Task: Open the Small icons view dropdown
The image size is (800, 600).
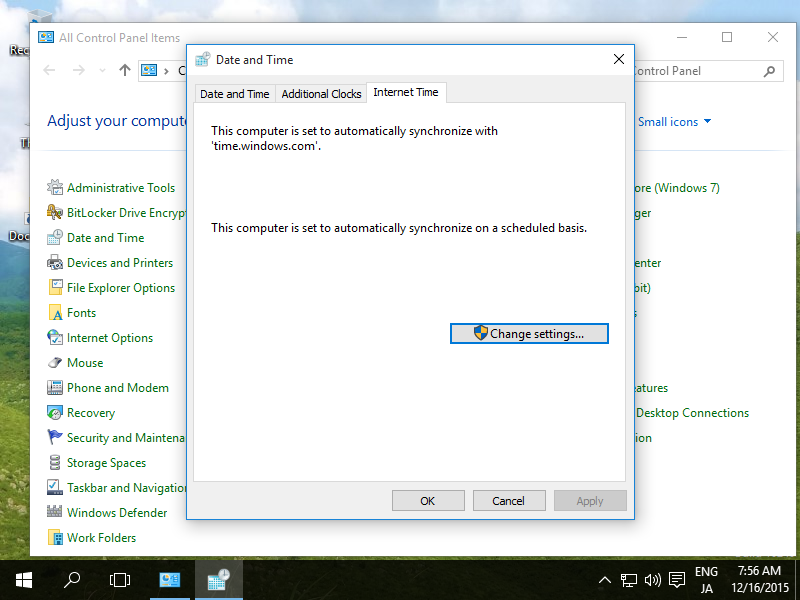Action: [x=675, y=121]
